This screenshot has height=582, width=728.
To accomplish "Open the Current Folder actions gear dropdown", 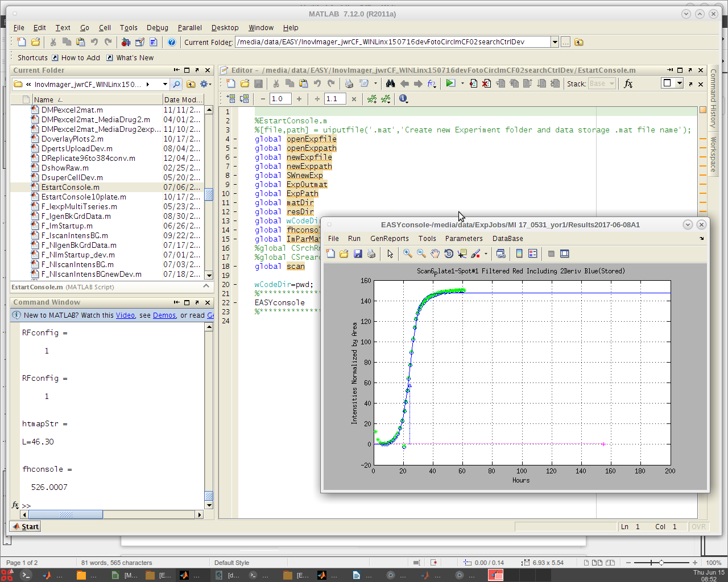I will tap(205, 84).
